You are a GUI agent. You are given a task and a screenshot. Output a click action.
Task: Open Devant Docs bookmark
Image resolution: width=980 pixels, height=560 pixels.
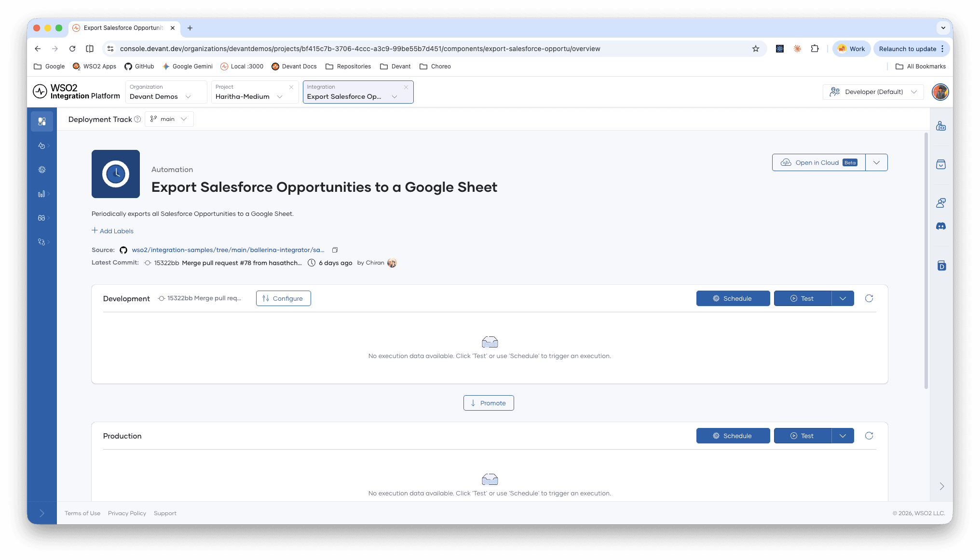pos(294,67)
